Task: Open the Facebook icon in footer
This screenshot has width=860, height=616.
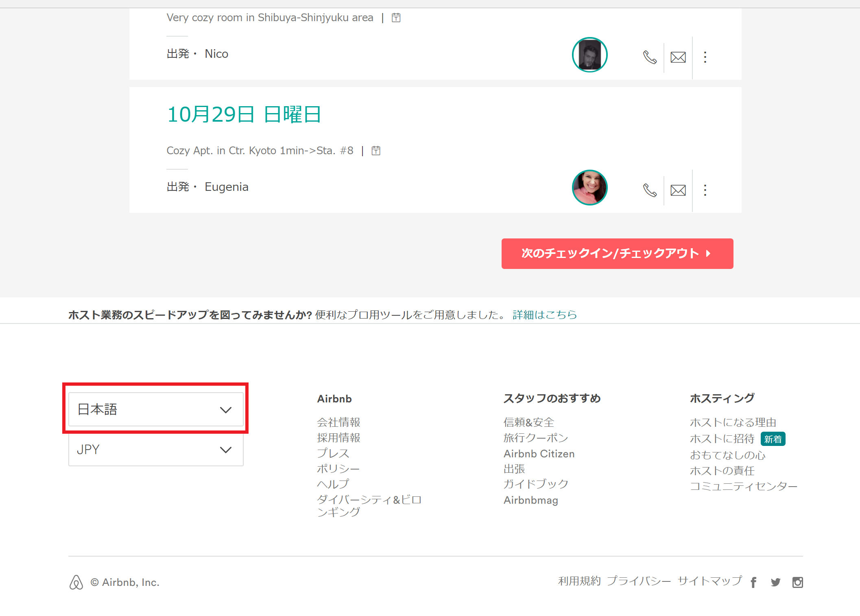Action: pos(753,583)
